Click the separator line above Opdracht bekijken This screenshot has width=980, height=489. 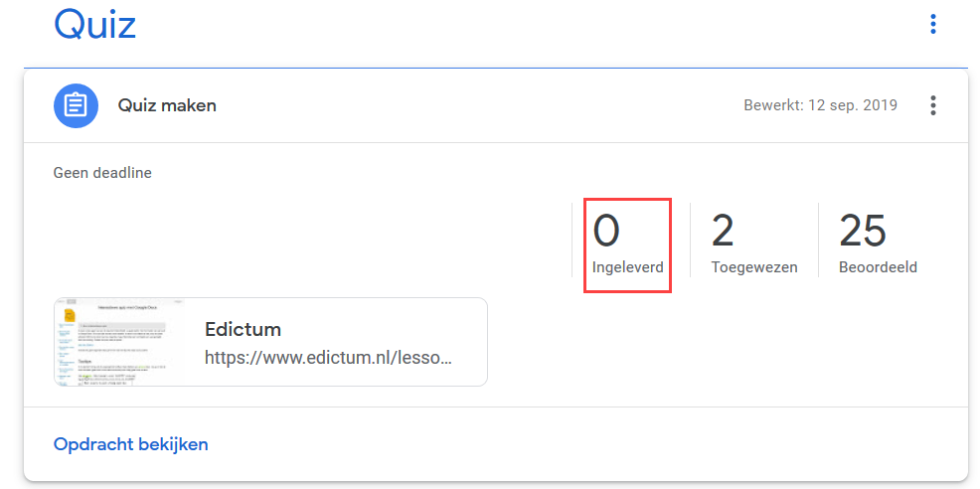pyautogui.click(x=496, y=407)
